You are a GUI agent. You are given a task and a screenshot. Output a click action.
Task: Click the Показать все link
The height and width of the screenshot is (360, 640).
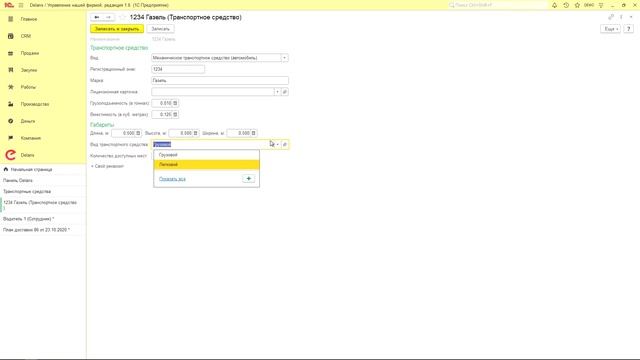pyautogui.click(x=172, y=179)
